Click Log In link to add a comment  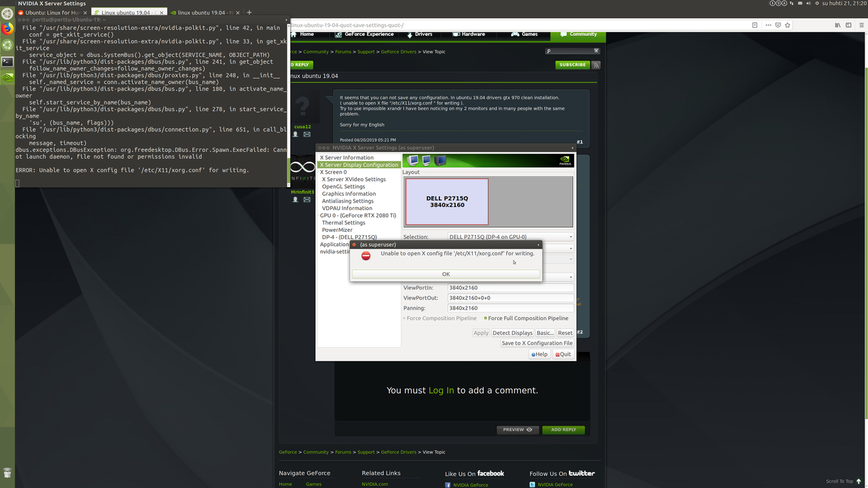(441, 390)
